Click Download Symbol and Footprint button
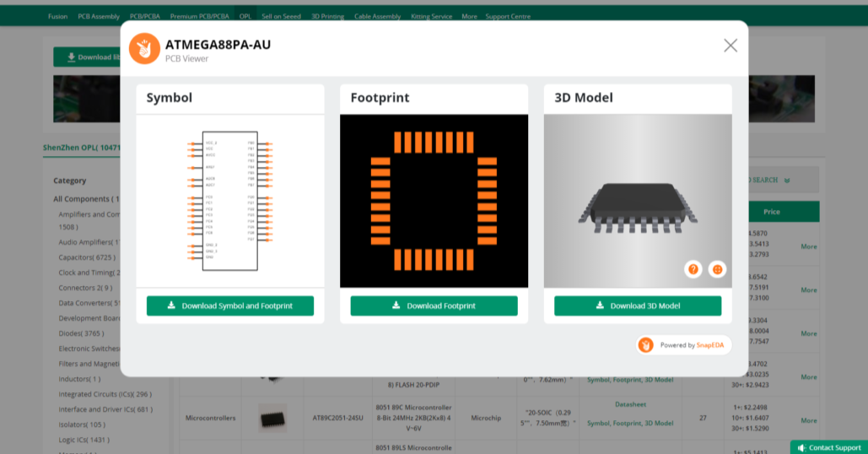 pyautogui.click(x=229, y=305)
